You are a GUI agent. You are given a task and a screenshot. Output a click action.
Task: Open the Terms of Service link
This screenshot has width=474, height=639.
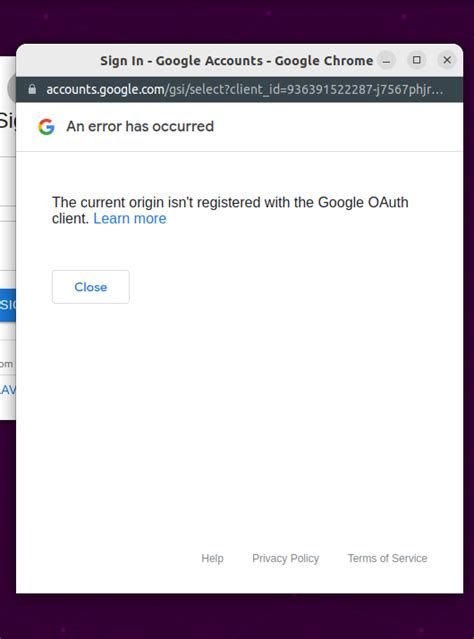point(387,558)
